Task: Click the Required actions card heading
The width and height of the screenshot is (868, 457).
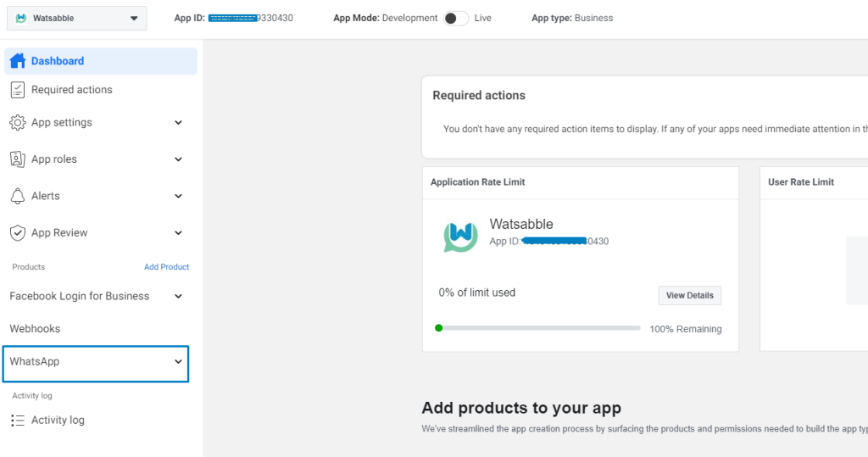Action: coord(479,95)
